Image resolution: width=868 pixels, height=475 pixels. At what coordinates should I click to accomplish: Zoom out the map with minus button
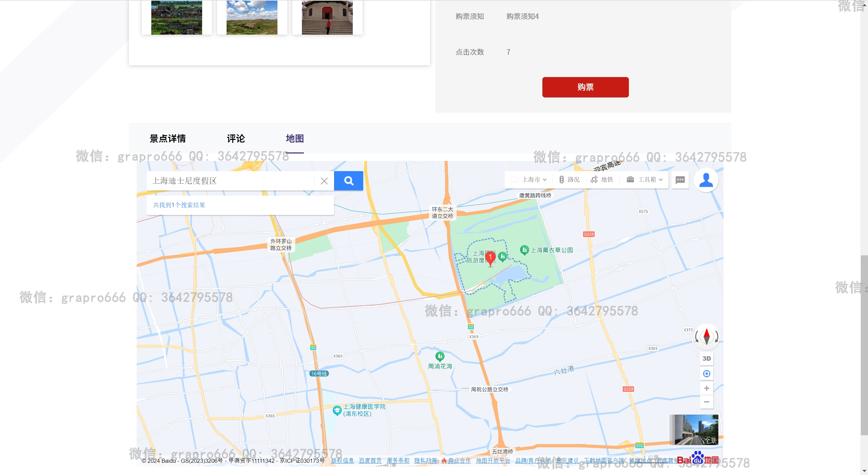click(x=707, y=402)
